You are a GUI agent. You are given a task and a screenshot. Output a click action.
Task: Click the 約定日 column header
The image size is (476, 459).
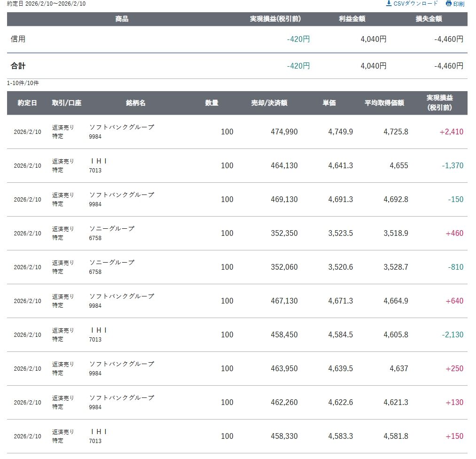coord(27,103)
